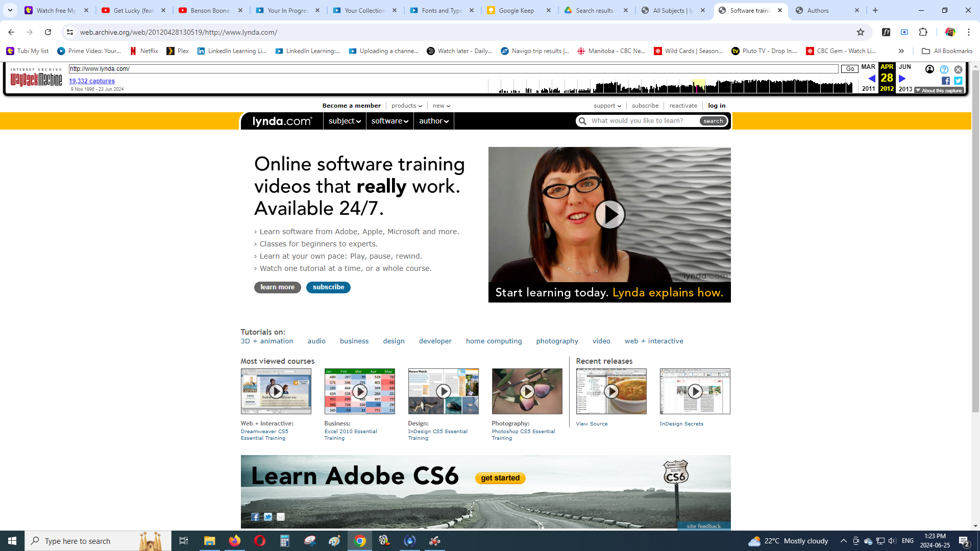The width and height of the screenshot is (980, 551).
Task: Expand the subject dropdown menu
Action: (x=345, y=121)
